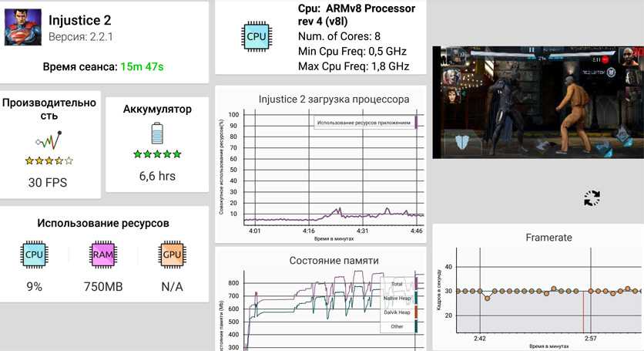Click the battery icon under Аккумулятор
Image resolution: width=644 pixels, height=351 pixels.
point(157,134)
